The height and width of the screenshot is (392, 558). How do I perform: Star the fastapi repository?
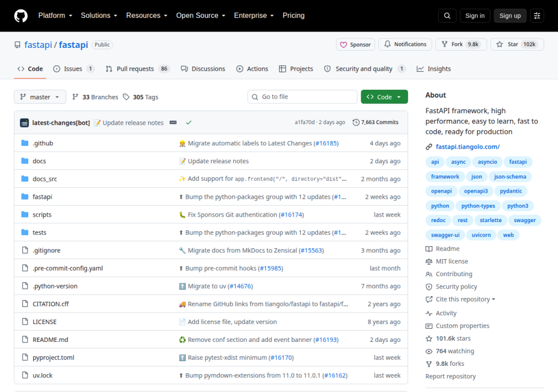(517, 45)
